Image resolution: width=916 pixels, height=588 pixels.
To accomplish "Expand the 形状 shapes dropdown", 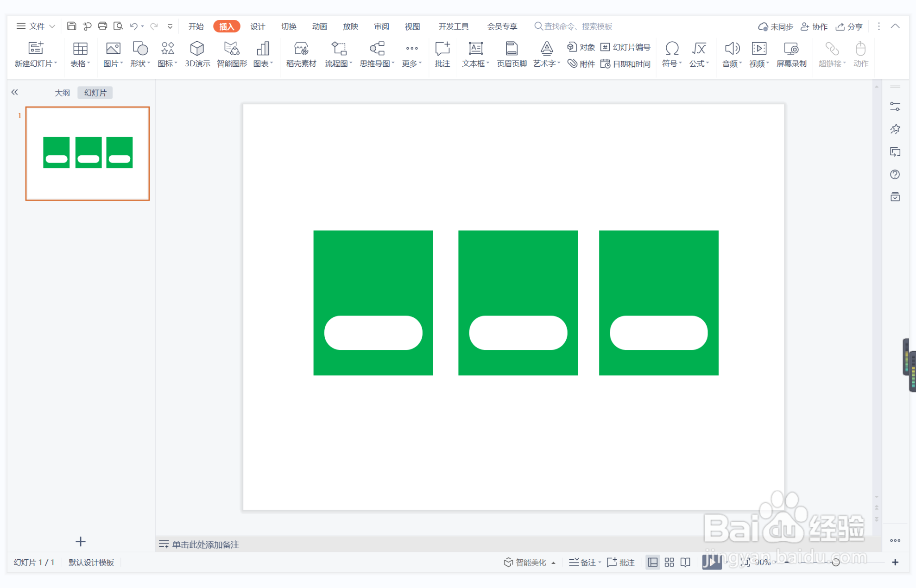I will point(140,54).
